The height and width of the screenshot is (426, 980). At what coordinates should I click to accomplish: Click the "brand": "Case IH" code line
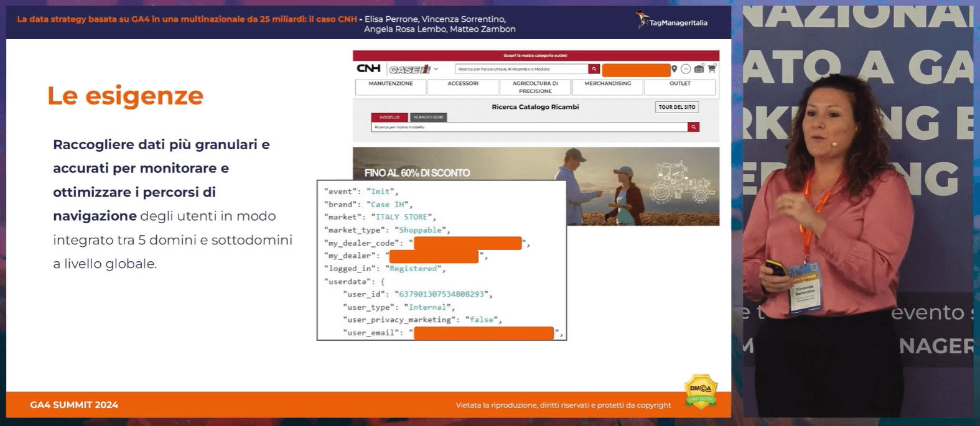click(x=368, y=204)
